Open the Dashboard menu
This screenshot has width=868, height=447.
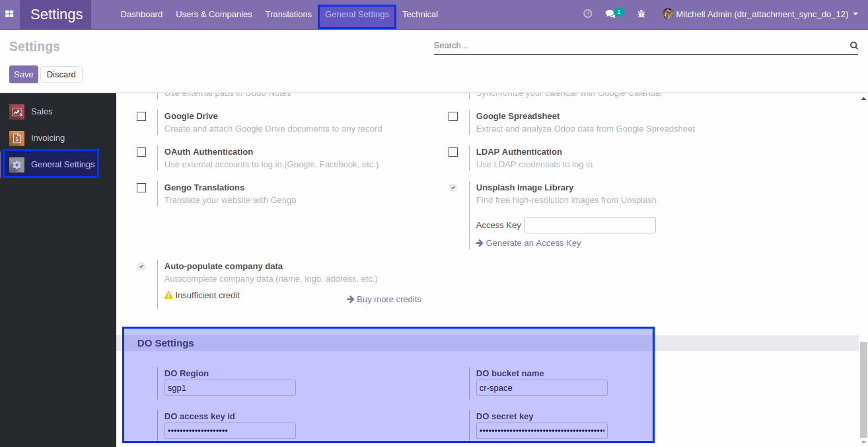point(141,14)
